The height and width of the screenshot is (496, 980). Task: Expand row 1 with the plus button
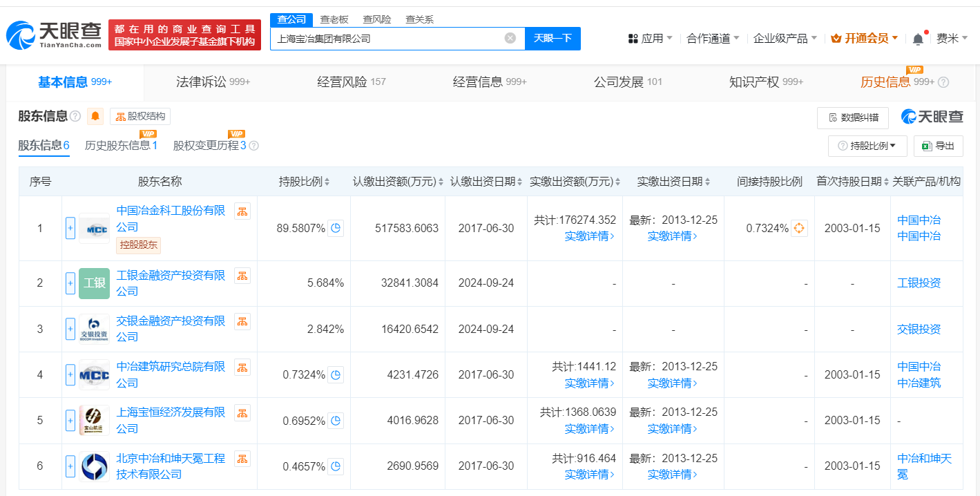pyautogui.click(x=70, y=228)
